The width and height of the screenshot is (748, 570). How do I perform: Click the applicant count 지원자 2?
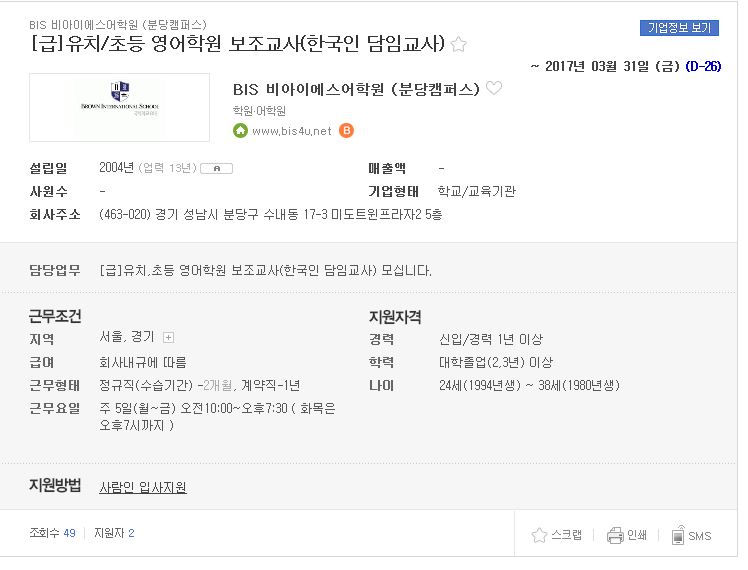coord(114,533)
